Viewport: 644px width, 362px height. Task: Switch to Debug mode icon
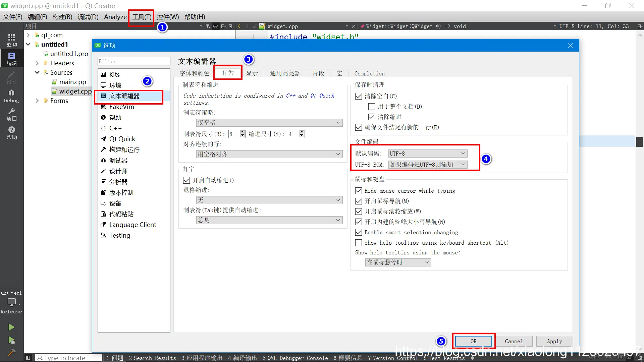[11, 96]
